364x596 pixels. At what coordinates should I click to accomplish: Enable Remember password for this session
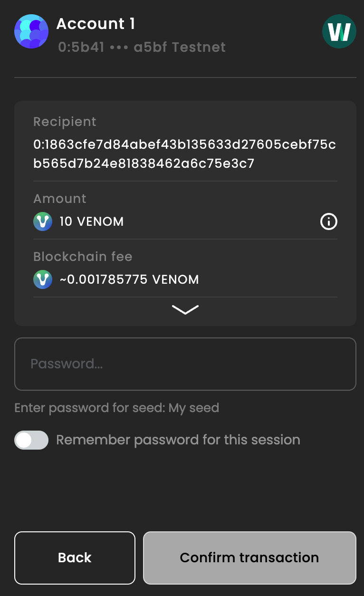31,440
